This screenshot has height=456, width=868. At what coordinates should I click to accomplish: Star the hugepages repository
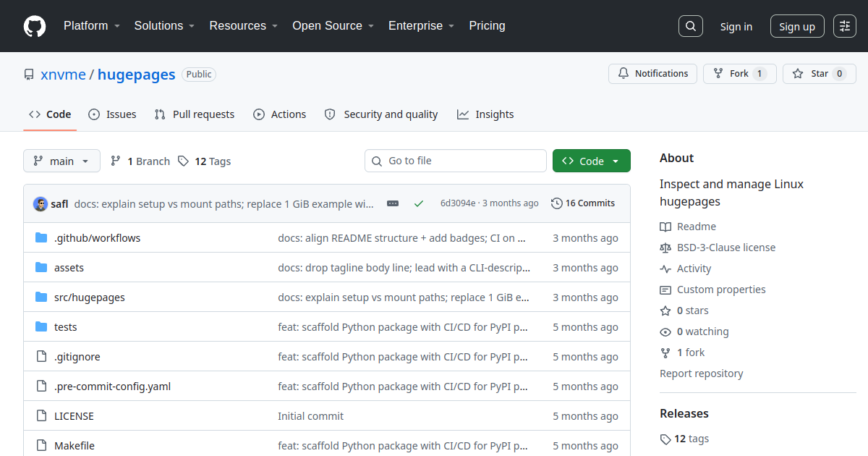tap(820, 74)
